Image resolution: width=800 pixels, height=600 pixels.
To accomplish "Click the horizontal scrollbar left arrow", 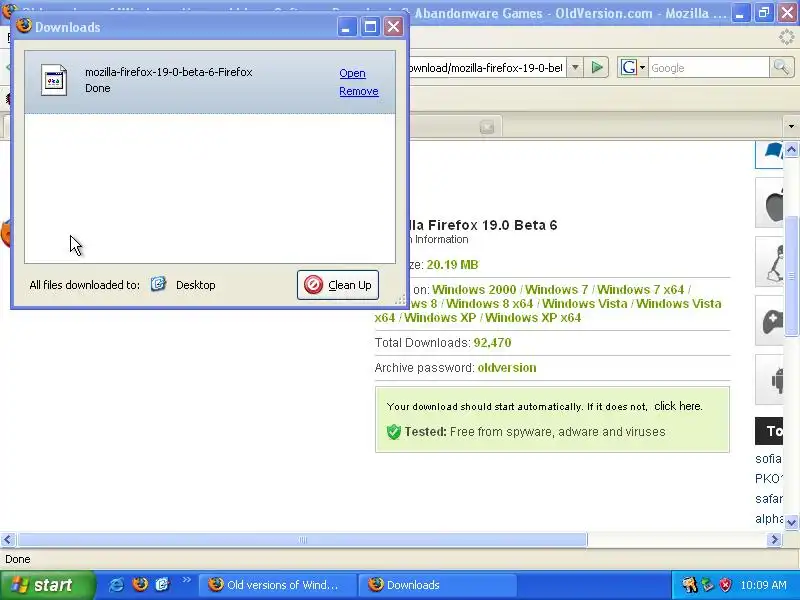I will 7,539.
